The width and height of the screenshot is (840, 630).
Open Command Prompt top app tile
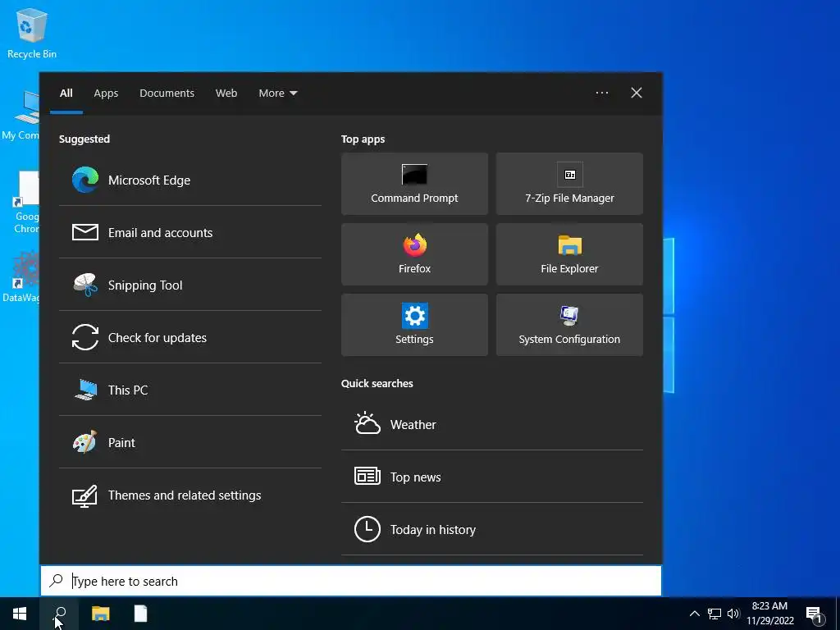click(x=414, y=184)
